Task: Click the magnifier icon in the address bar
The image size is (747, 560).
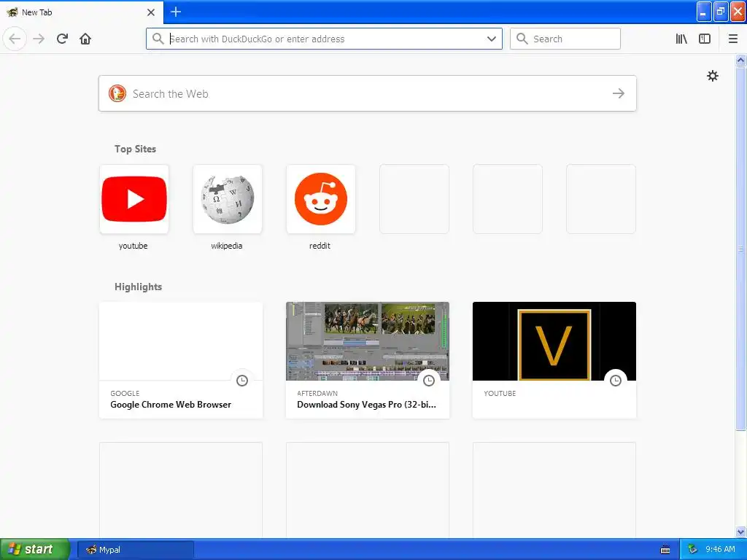Action: 158,39
